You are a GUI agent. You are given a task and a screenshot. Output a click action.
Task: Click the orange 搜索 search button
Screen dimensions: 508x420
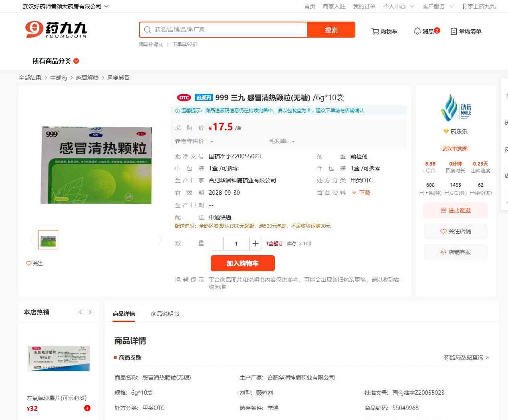331,30
